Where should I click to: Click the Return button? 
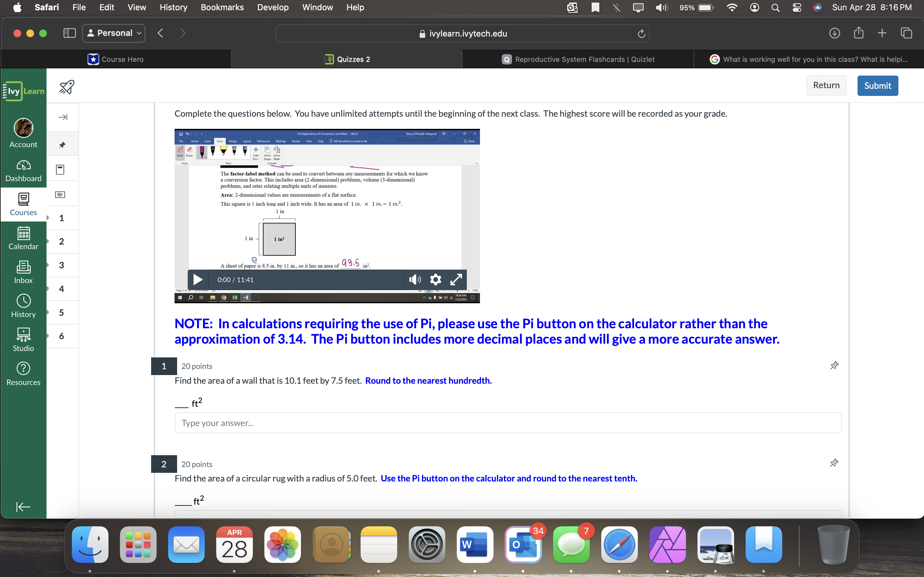click(826, 86)
